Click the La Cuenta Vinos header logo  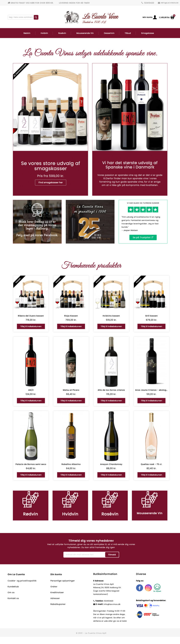(x=91, y=17)
